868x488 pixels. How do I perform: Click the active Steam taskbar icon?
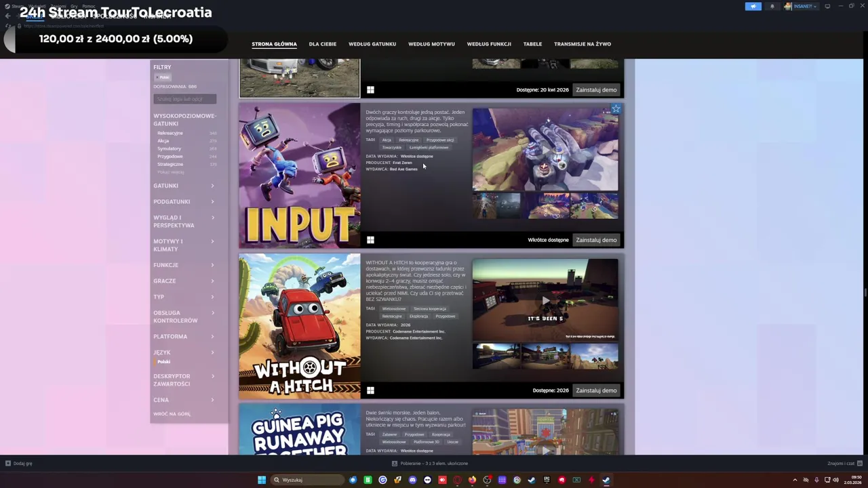point(606,480)
